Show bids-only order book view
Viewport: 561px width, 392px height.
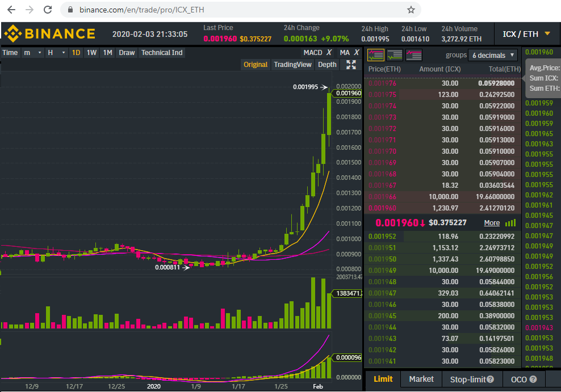coord(395,55)
